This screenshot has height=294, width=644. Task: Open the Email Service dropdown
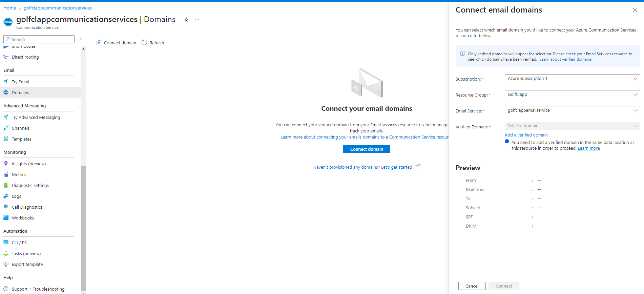click(572, 110)
